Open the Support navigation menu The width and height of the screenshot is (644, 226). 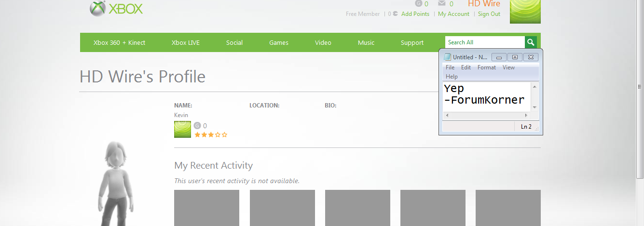(412, 42)
